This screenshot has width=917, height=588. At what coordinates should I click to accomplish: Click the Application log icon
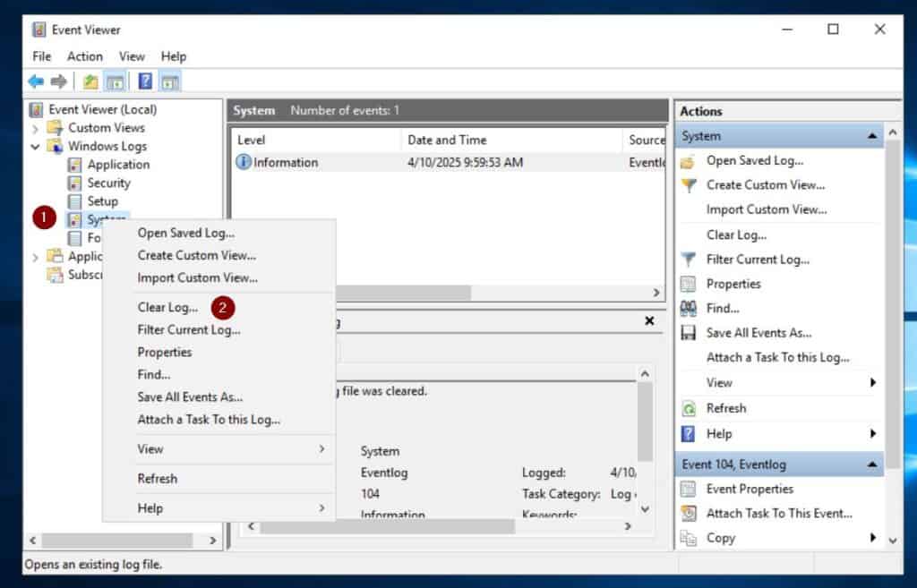point(75,165)
